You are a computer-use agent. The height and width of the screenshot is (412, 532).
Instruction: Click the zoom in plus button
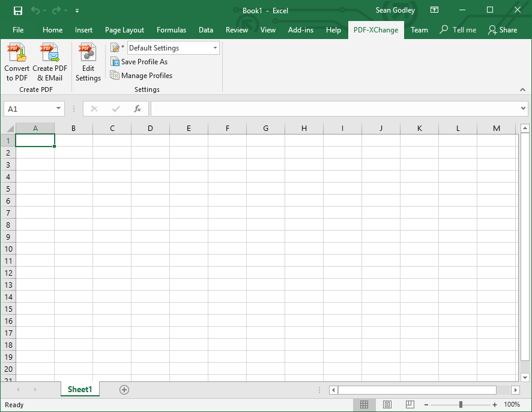point(495,405)
